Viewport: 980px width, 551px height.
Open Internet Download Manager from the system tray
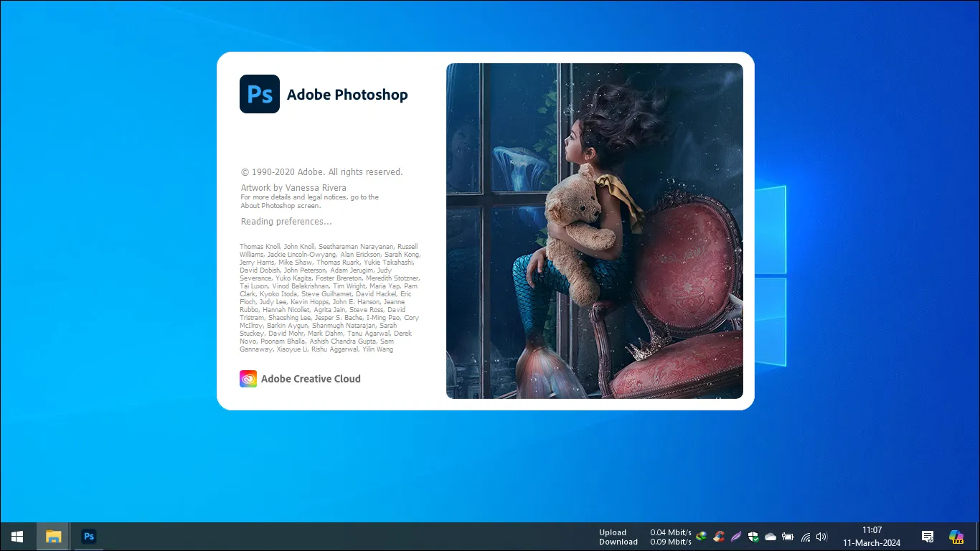701,536
